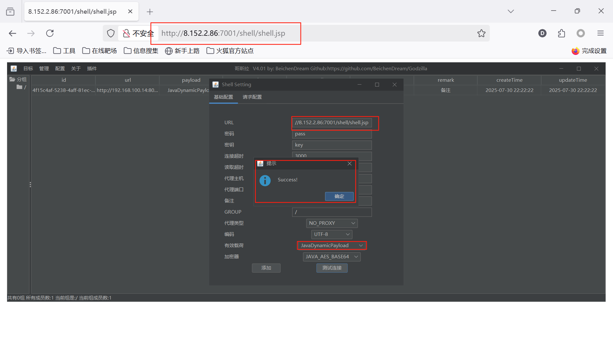Open the 目标 menu in Godzilla
This screenshot has height=364, width=613.
tap(28, 69)
